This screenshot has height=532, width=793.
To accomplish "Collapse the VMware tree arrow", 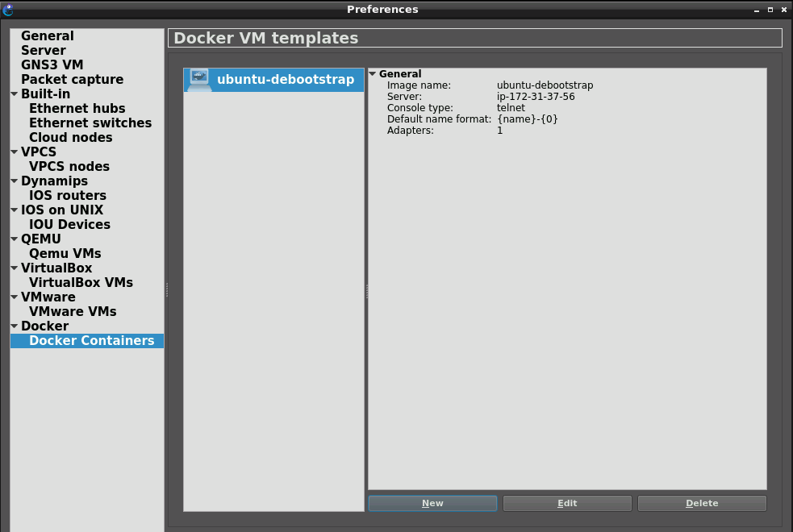I will pos(15,297).
